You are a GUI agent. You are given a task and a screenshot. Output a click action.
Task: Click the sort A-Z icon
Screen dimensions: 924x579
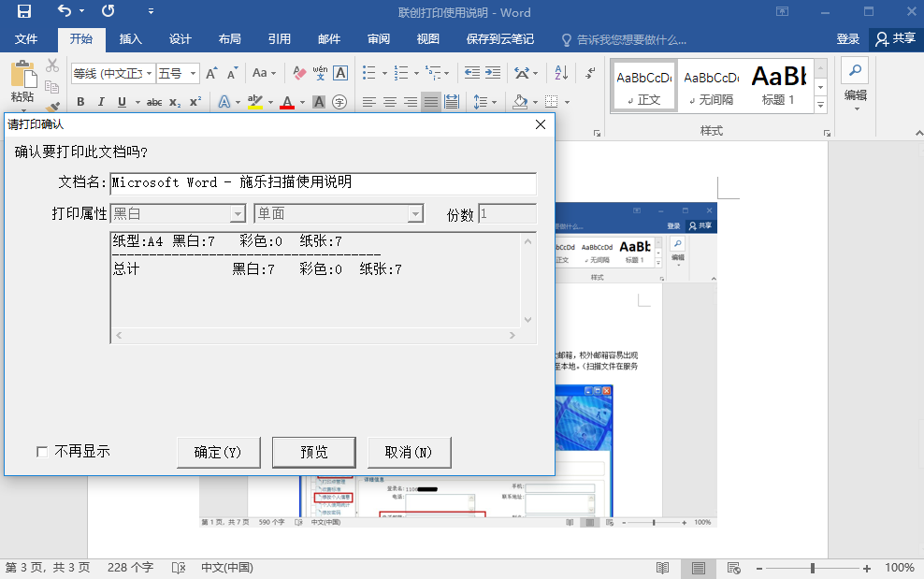click(x=560, y=73)
